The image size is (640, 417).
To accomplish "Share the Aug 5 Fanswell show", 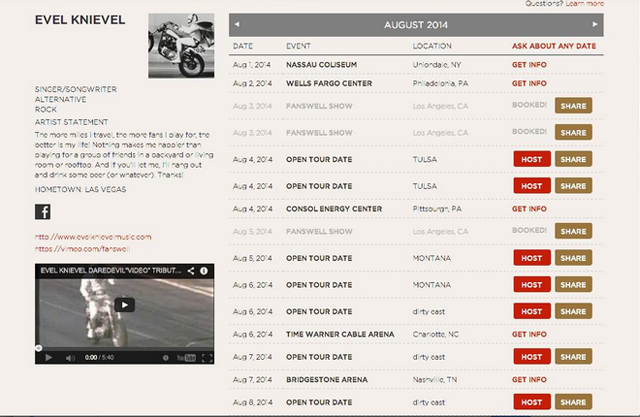I will click(573, 231).
